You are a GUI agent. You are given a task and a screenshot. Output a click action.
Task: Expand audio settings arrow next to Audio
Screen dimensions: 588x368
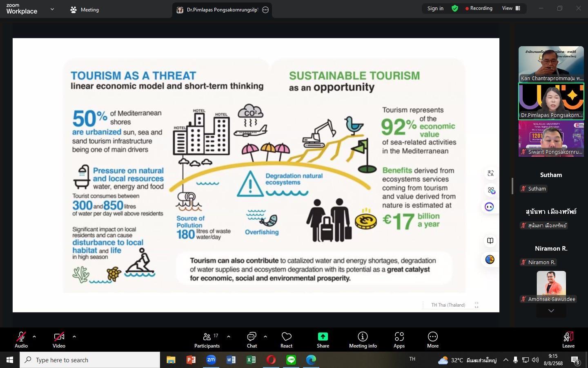pyautogui.click(x=34, y=337)
